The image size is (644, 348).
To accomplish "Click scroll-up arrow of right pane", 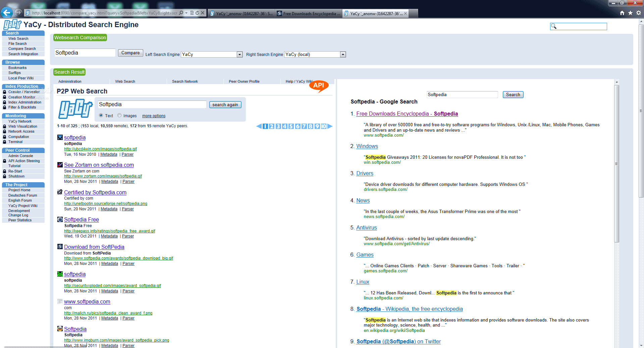I will (x=616, y=82).
